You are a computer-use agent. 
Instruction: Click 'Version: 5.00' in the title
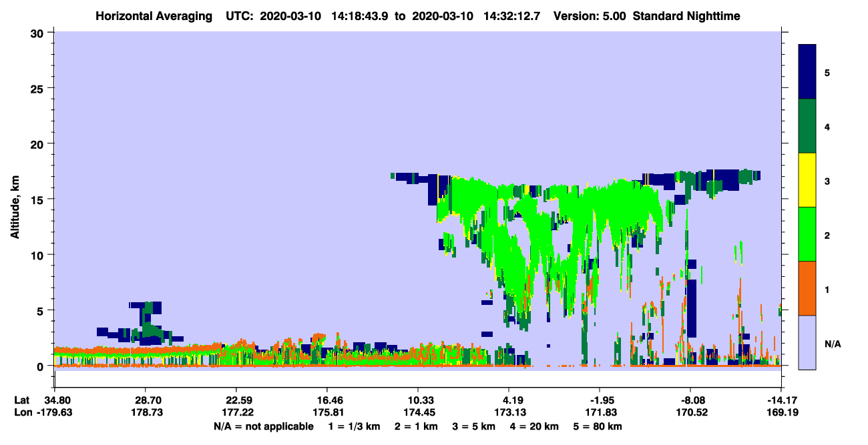pos(590,15)
